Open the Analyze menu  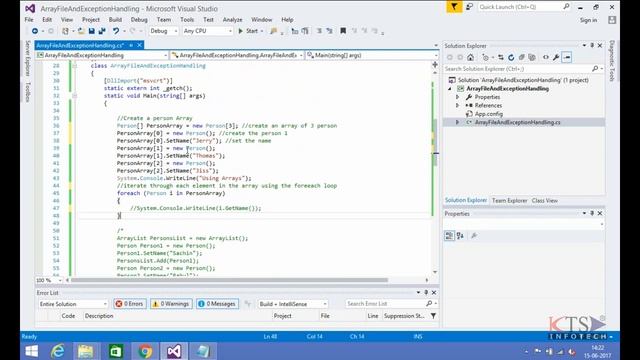click(232, 20)
